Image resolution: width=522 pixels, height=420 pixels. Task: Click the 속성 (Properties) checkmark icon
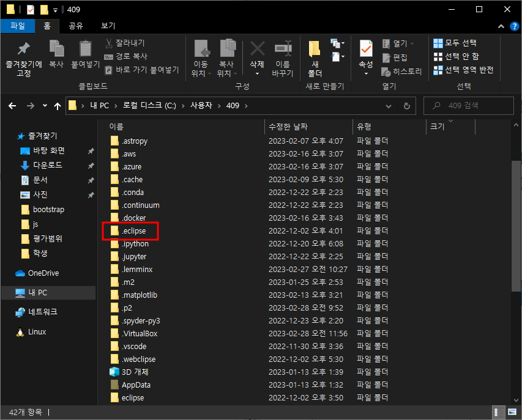pyautogui.click(x=366, y=50)
